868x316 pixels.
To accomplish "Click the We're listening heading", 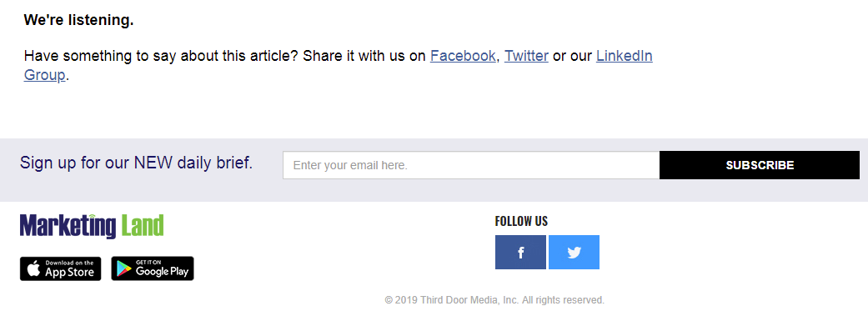I will tap(78, 21).
